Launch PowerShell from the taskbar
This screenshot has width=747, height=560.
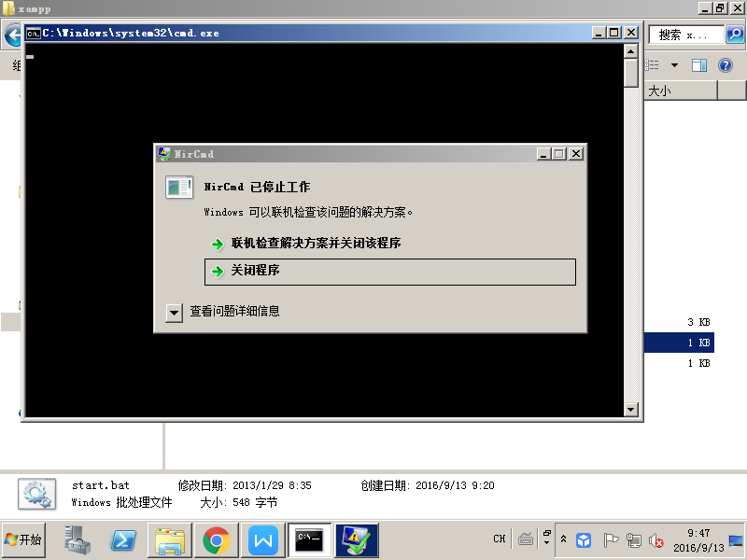point(123,540)
